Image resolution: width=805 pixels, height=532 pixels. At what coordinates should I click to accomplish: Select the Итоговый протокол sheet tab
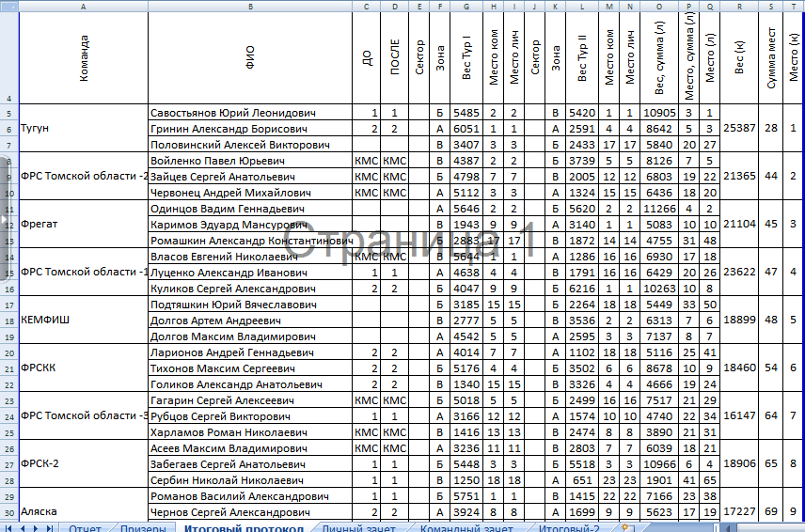pyautogui.click(x=244, y=528)
